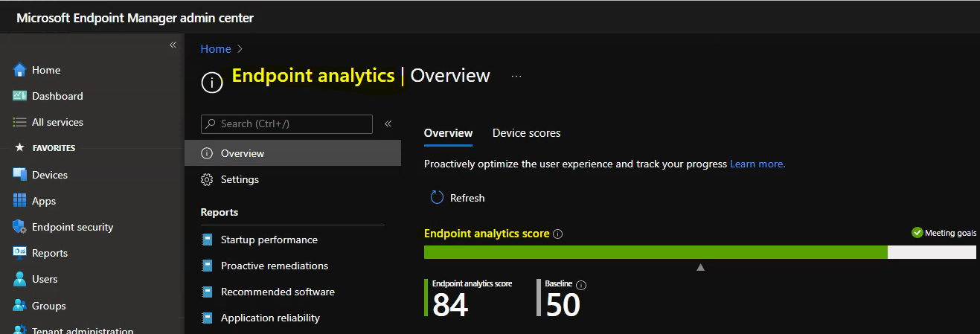This screenshot has height=334, width=980.
Task: Click the baseline triangle marker under score bar
Action: [x=700, y=267]
